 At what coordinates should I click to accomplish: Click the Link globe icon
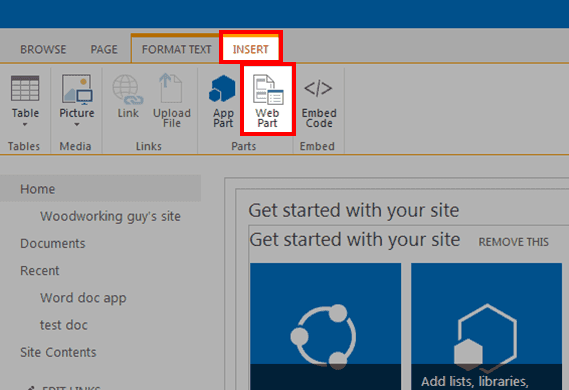[128, 90]
